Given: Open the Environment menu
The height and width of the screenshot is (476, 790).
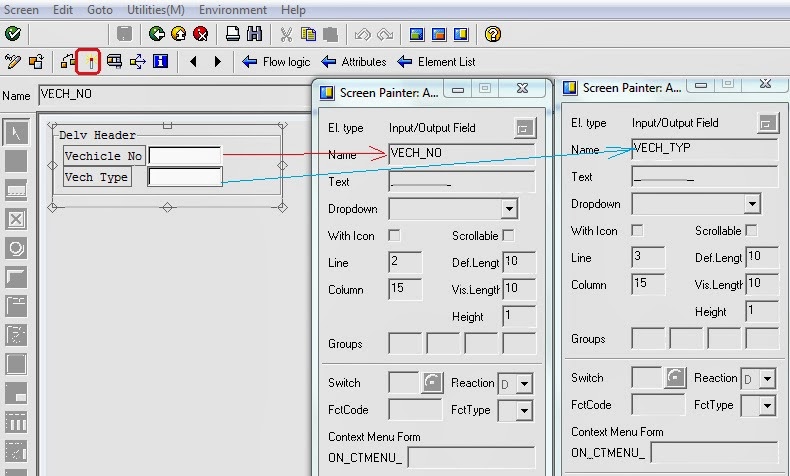Looking at the screenshot, I should click(233, 9).
